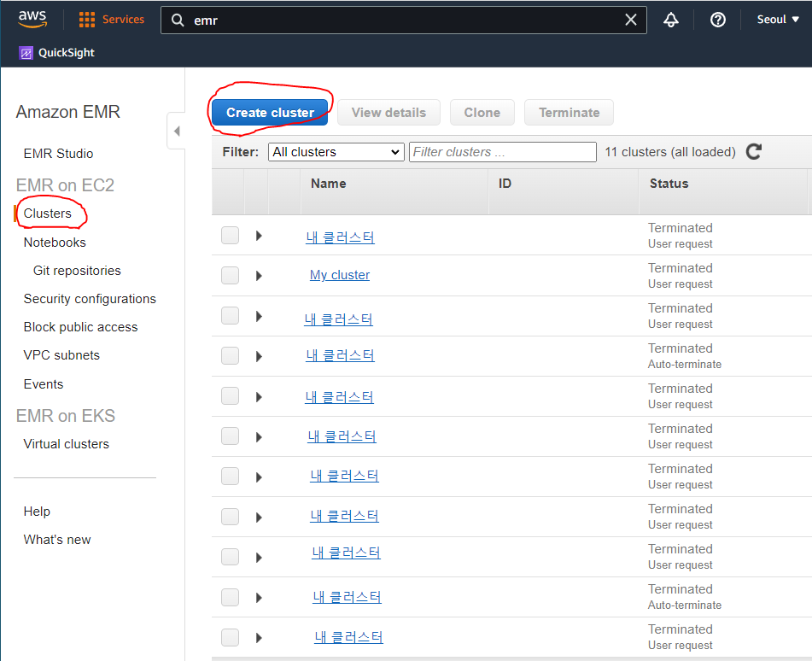Open VPC subnets

click(x=61, y=355)
